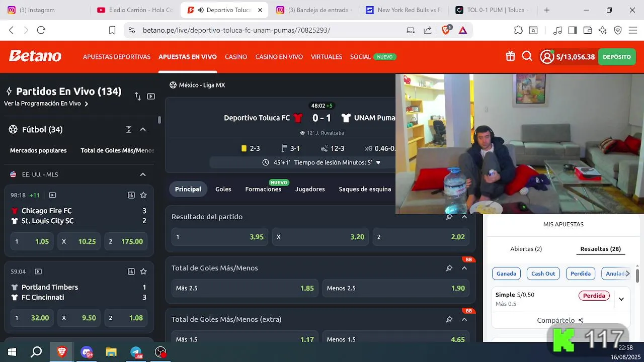The image size is (644, 362).
Task: Reload the Betano page
Action: click(x=41, y=30)
